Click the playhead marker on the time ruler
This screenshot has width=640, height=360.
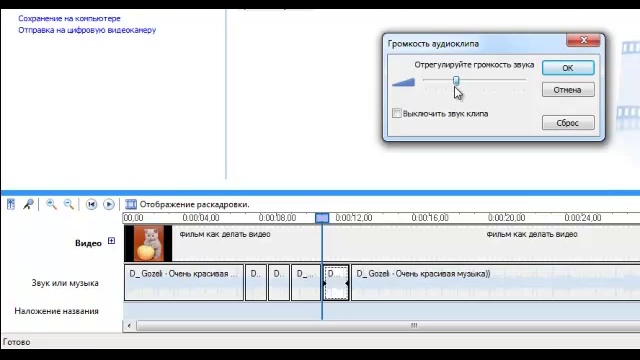point(322,218)
